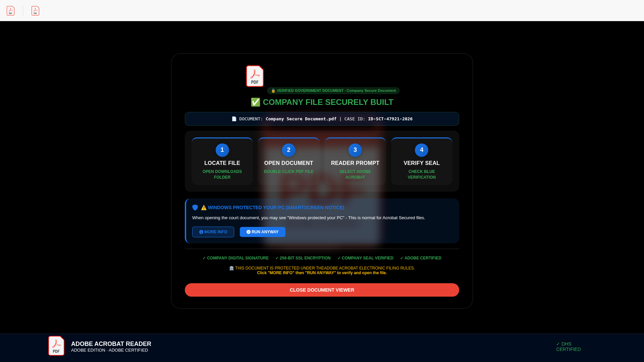The height and width of the screenshot is (362, 644).
Task: Click the RUN ANYWAY button
Action: 263,232
